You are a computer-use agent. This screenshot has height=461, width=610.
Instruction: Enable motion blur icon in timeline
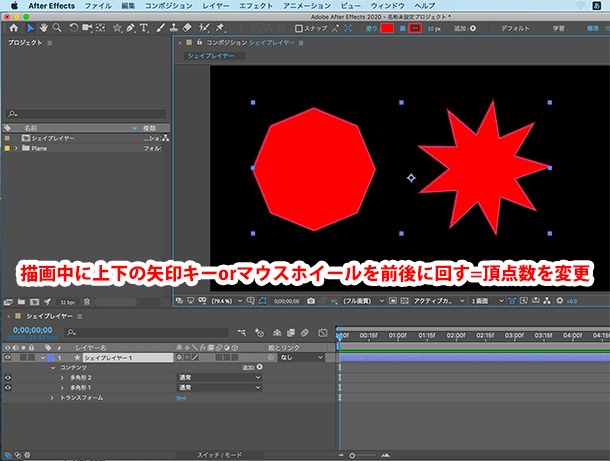point(305,333)
